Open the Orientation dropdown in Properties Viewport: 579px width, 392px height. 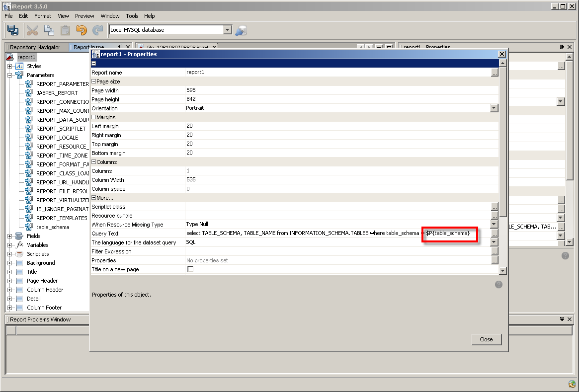pos(494,108)
